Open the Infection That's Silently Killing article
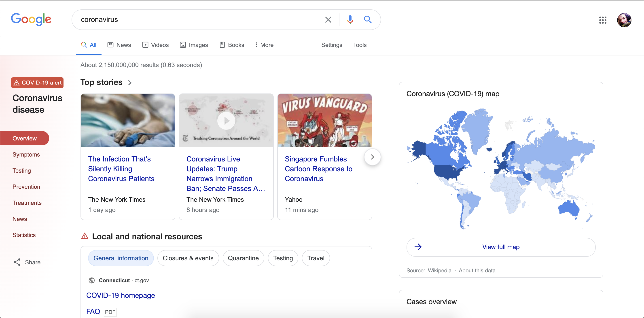The height and width of the screenshot is (318, 644). tap(121, 169)
